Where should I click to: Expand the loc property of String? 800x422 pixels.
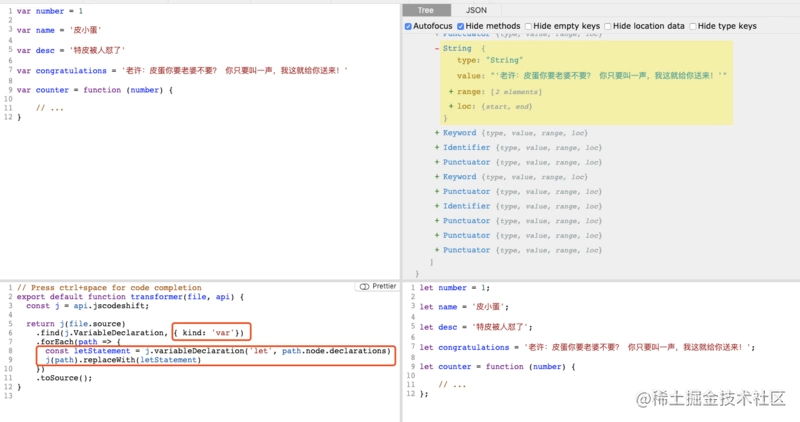point(451,107)
